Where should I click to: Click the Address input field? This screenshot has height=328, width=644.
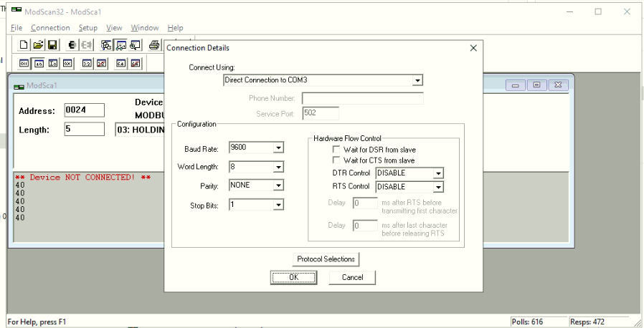pyautogui.click(x=85, y=110)
